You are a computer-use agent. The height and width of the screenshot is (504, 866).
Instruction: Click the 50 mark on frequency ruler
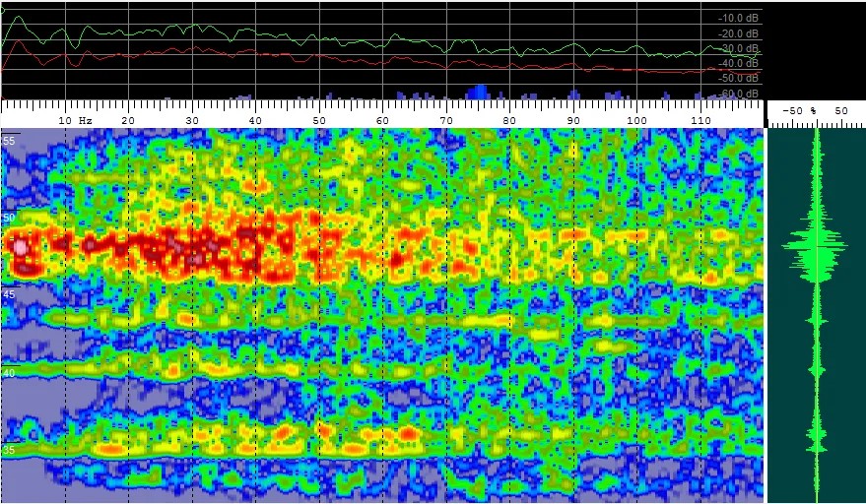pyautogui.click(x=319, y=119)
